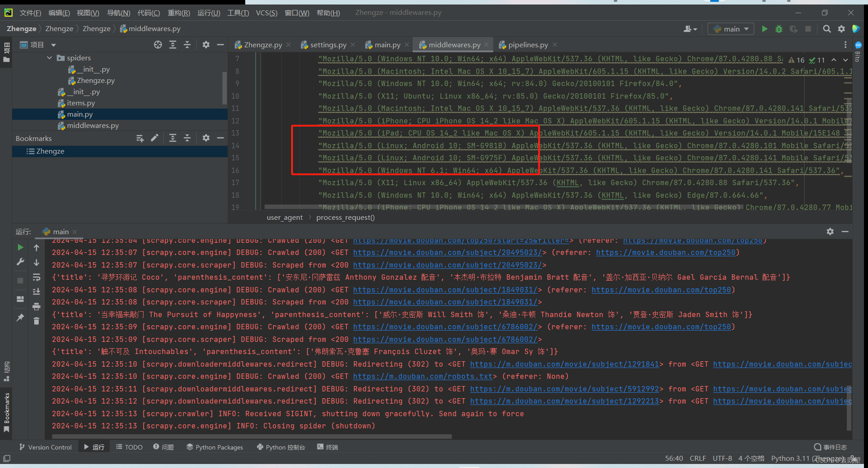Open editor tabs more-options menu
This screenshot has height=468, width=868.
coord(846,45)
